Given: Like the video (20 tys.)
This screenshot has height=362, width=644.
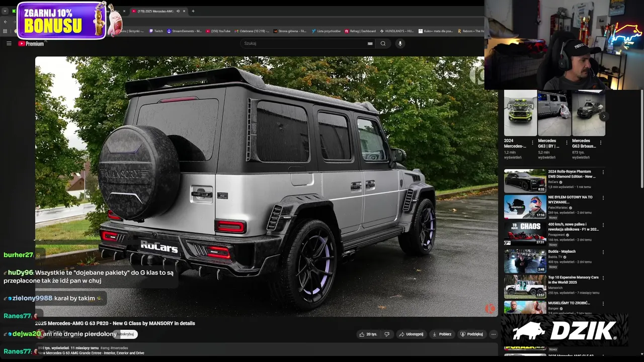Looking at the screenshot, I should tap(368, 334).
